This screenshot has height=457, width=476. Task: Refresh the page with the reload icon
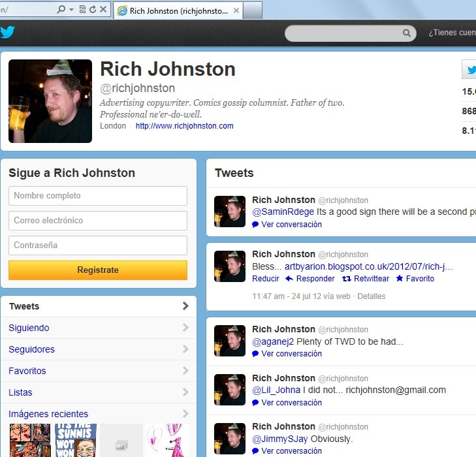pos(93,9)
